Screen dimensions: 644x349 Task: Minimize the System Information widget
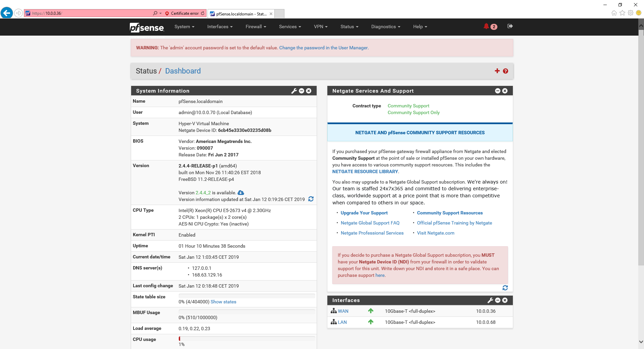pyautogui.click(x=302, y=91)
